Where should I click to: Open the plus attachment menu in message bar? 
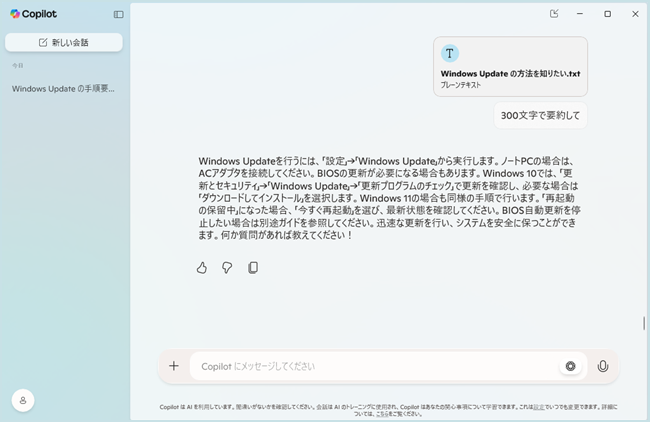coord(174,366)
